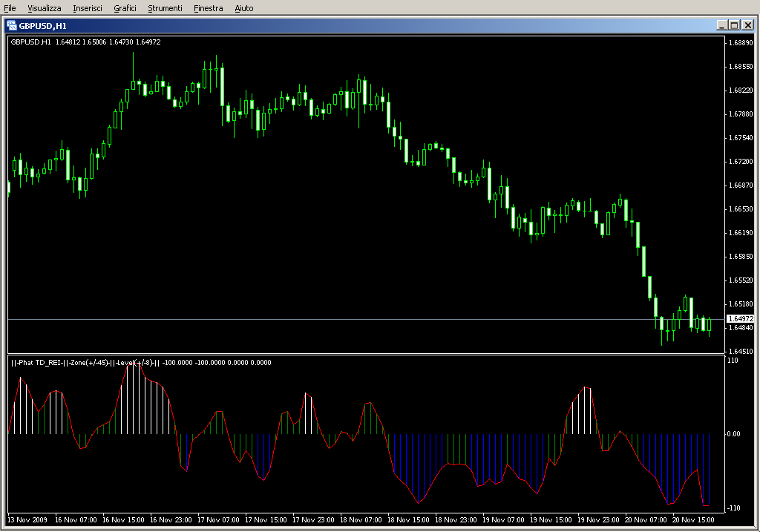Open the Visualizza menu

45,8
